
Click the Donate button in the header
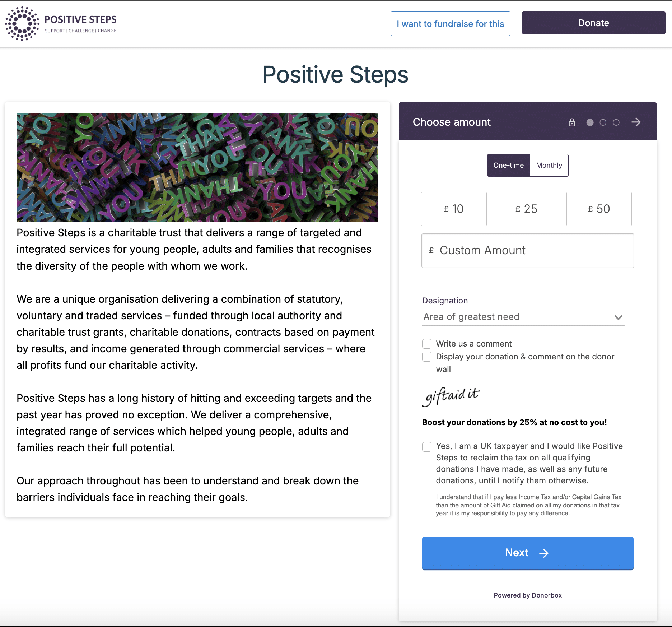click(593, 23)
